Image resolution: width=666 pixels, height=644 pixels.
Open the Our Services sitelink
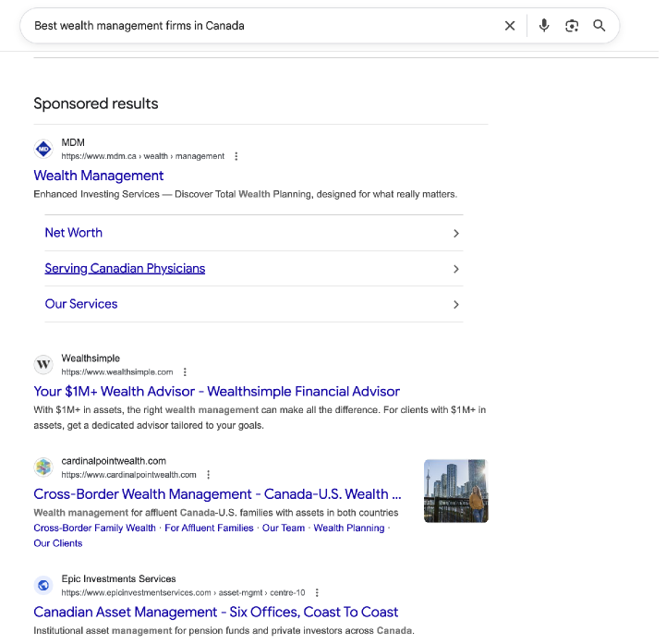pyautogui.click(x=81, y=304)
